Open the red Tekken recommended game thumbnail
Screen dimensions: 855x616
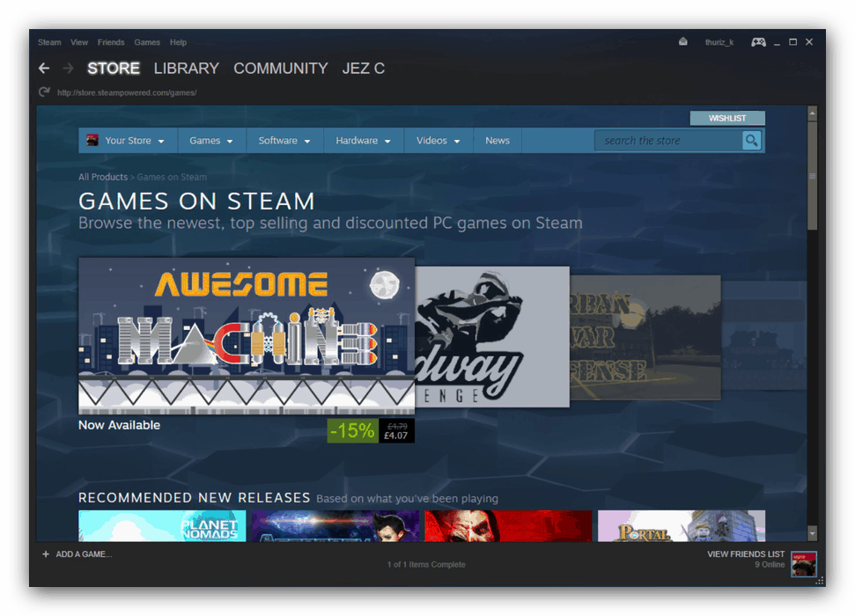(508, 526)
